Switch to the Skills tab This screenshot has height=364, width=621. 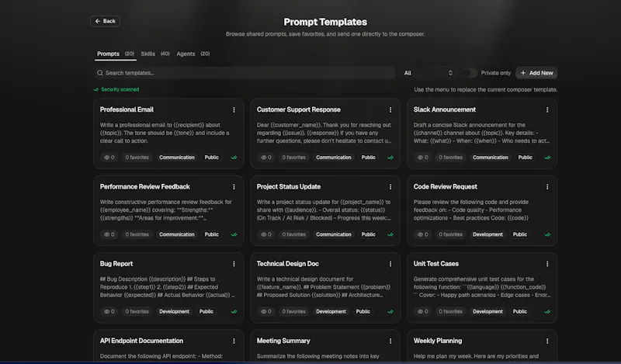tap(155, 54)
